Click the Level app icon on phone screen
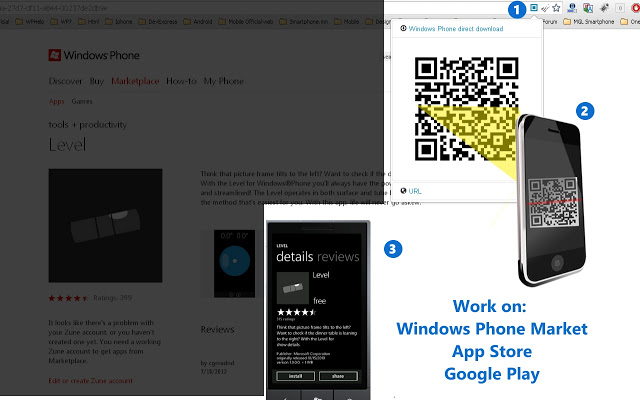The image size is (640, 400). (x=293, y=288)
